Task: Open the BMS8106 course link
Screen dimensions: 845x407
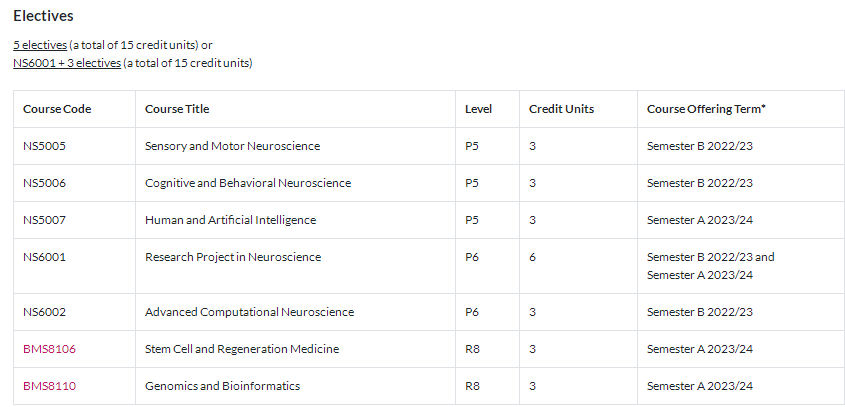Action: [49, 349]
